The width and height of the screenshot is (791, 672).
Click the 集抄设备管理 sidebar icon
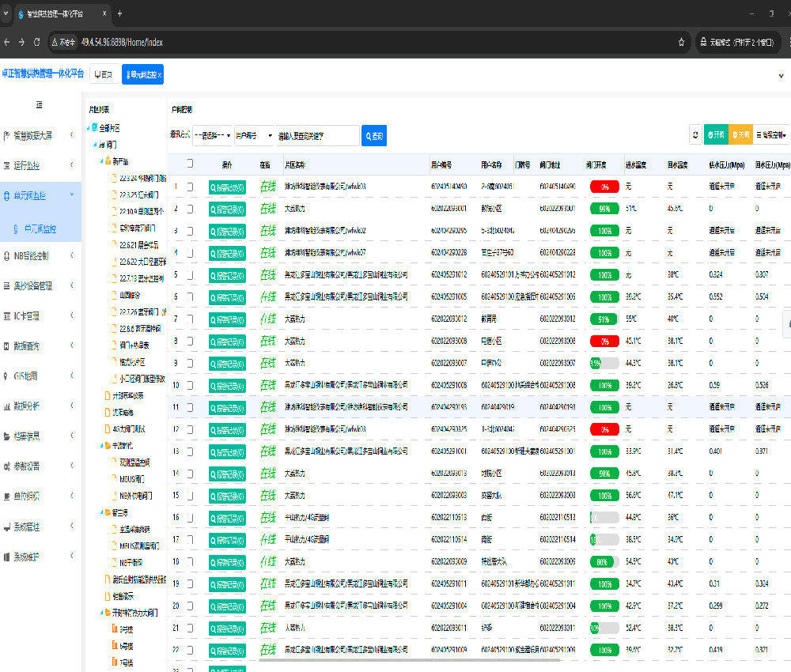(x=6, y=286)
